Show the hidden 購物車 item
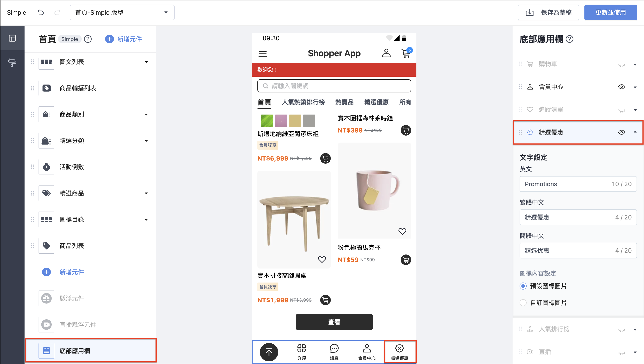The height and width of the screenshot is (364, 644). click(621, 65)
